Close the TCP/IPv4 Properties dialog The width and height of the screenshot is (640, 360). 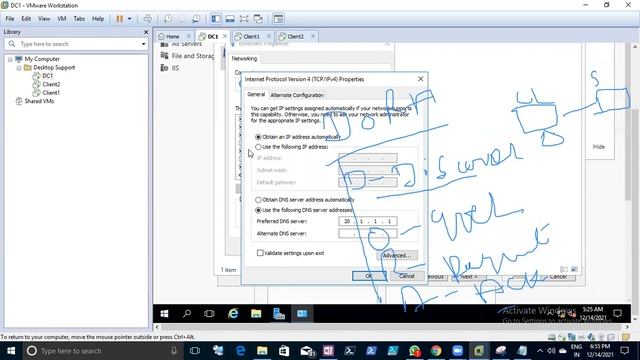pos(420,79)
